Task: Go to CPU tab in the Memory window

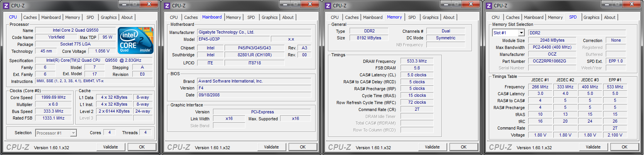Action: point(335,17)
